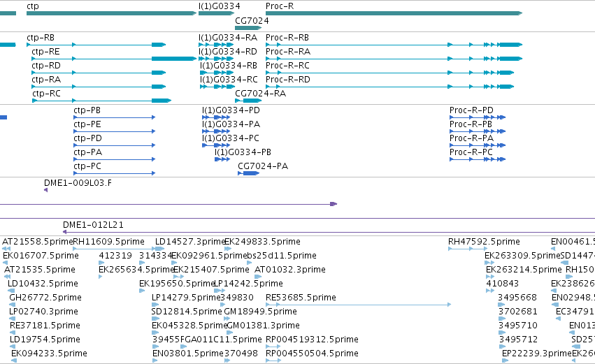The image size is (595, 364).
Task: Select EST 3702681
Action: (x=517, y=312)
